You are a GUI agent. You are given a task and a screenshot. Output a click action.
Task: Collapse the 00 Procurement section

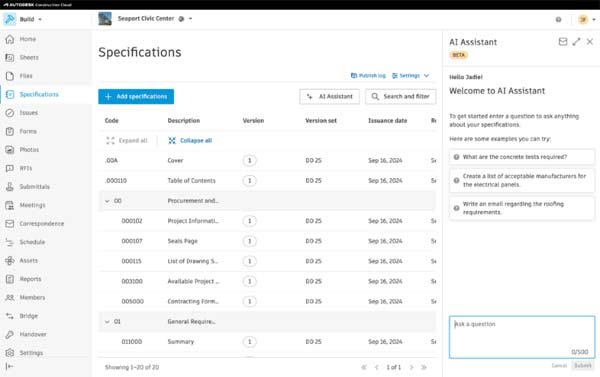[107, 201]
